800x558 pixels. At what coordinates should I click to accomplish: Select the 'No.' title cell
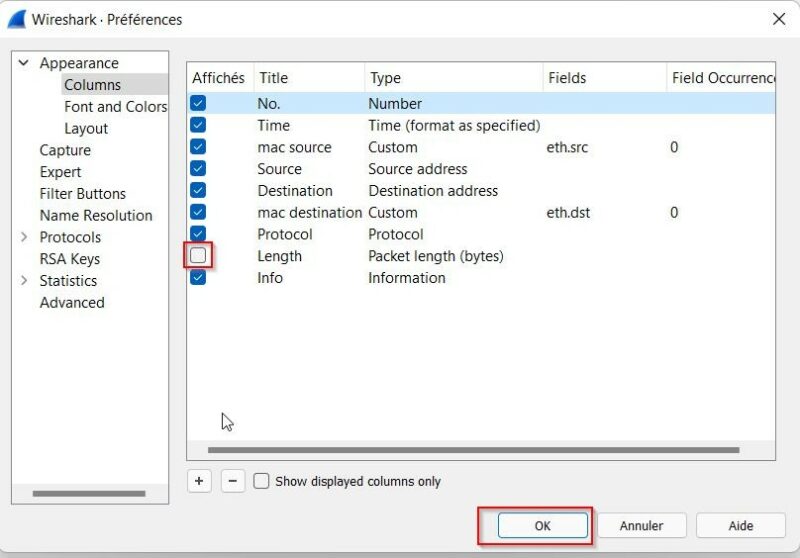pos(269,104)
